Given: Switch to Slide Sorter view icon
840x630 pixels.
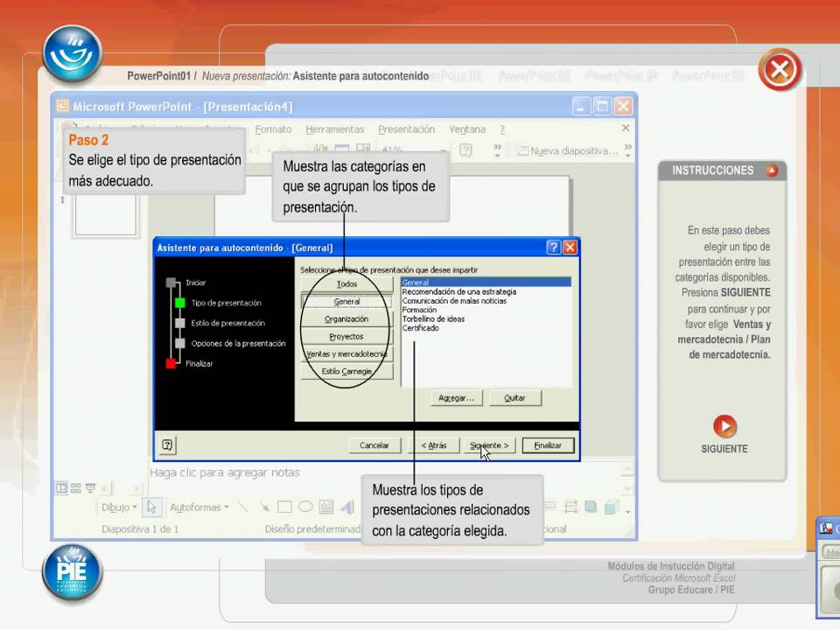Looking at the screenshot, I should (x=76, y=488).
